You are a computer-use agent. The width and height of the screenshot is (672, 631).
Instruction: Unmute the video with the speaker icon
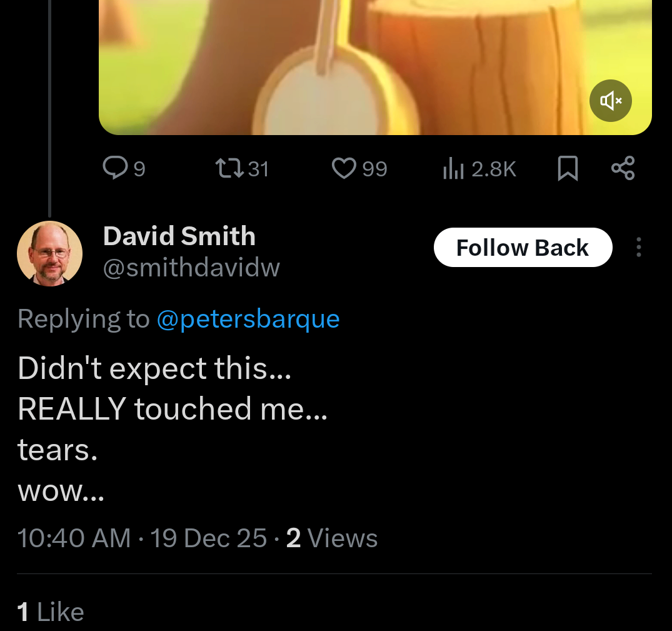[611, 100]
